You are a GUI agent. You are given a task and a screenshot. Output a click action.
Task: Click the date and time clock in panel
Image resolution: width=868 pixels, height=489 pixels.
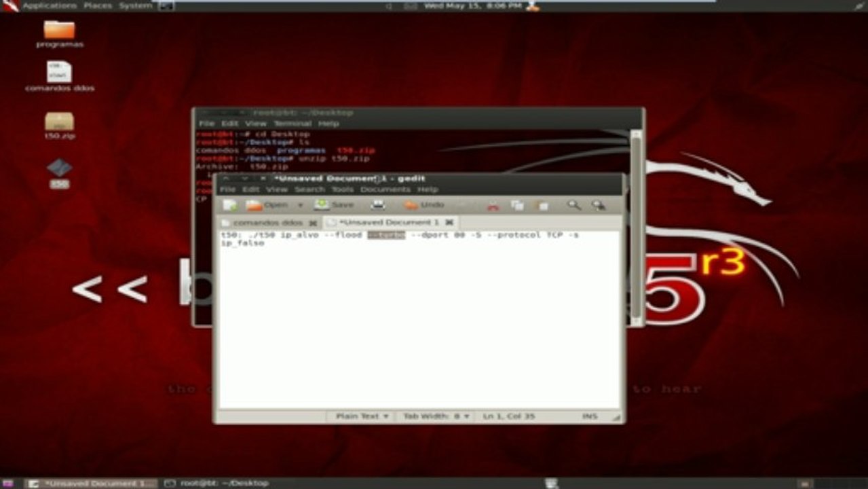pos(472,5)
